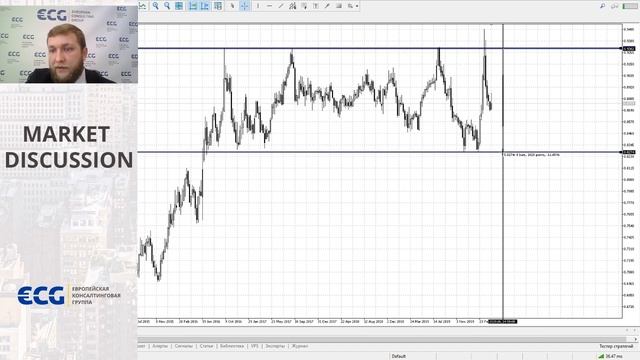The height and width of the screenshot is (360, 640).
Task: Click the upper line's price label on the scale
Action: (x=629, y=49)
